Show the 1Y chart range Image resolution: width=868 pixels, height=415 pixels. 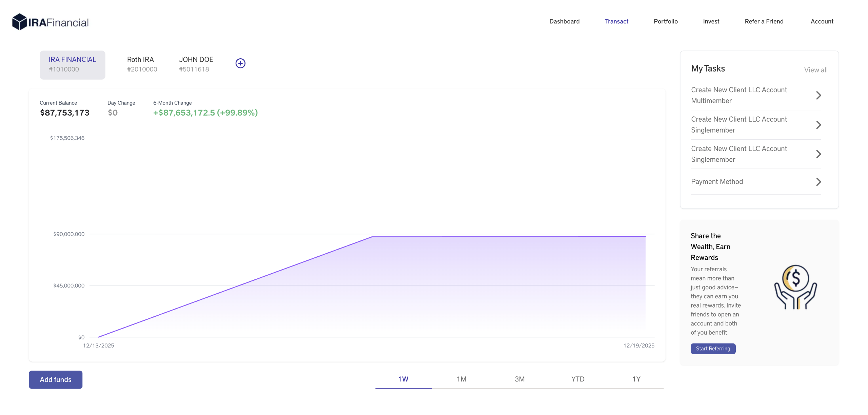coord(636,379)
